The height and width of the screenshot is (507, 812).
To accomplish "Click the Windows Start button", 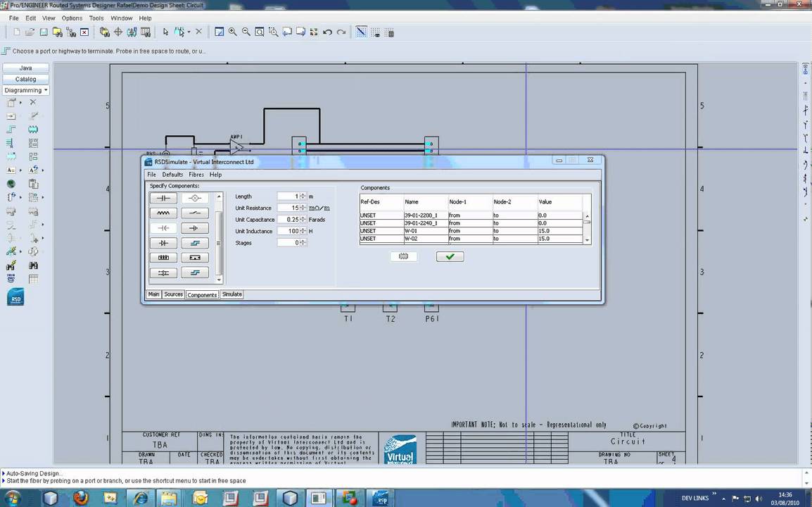I will (x=12, y=499).
